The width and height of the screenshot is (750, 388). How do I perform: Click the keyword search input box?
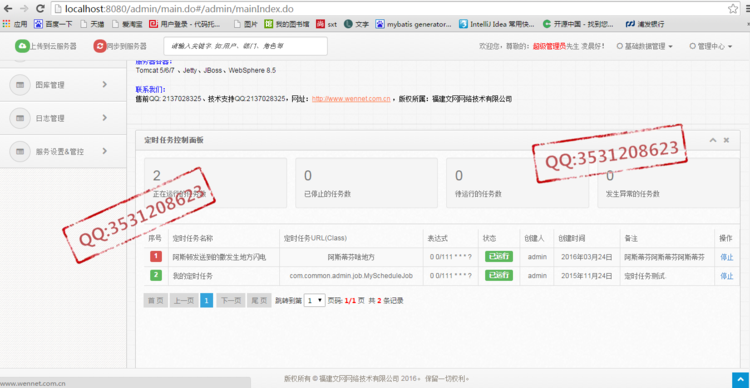(245, 46)
